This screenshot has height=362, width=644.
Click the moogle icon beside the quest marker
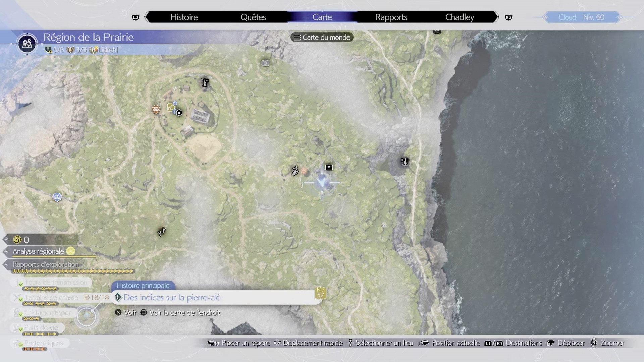click(x=294, y=170)
